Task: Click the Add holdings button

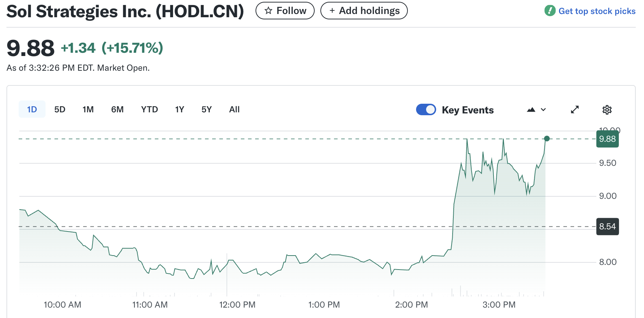Action: (364, 10)
